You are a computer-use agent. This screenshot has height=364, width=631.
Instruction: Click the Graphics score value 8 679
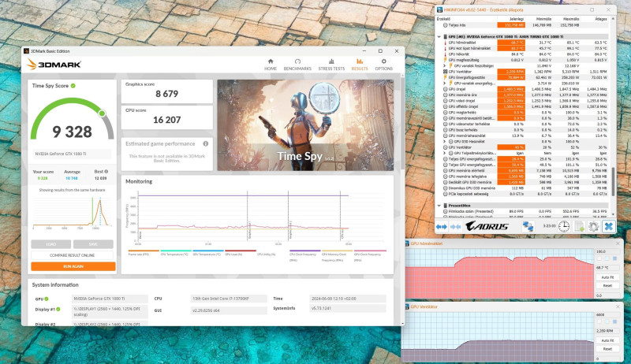167,94
